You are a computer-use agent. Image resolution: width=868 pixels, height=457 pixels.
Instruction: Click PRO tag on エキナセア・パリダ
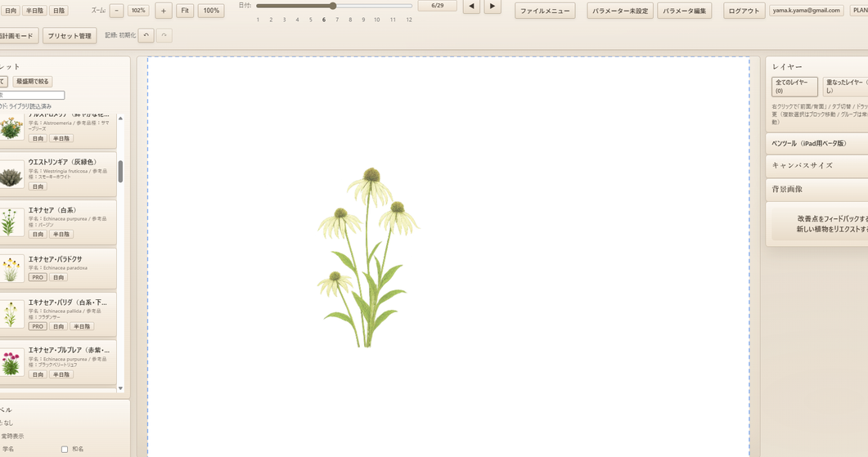tap(37, 326)
